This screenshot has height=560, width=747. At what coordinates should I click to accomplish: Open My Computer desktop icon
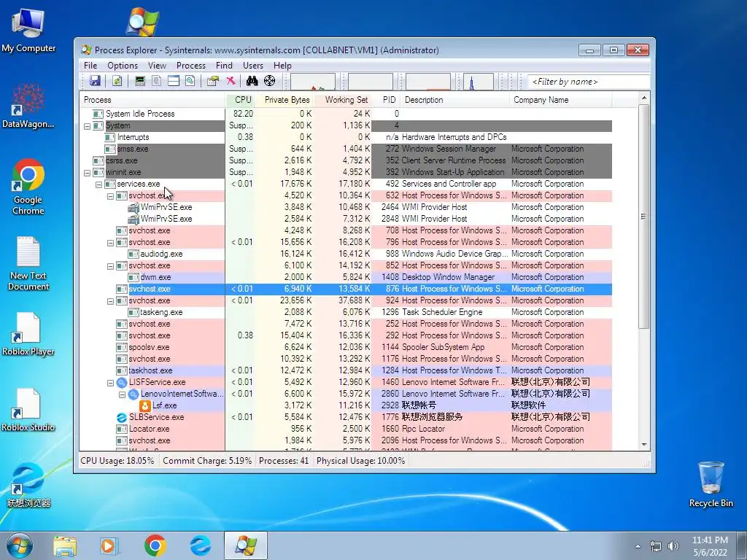[x=28, y=31]
